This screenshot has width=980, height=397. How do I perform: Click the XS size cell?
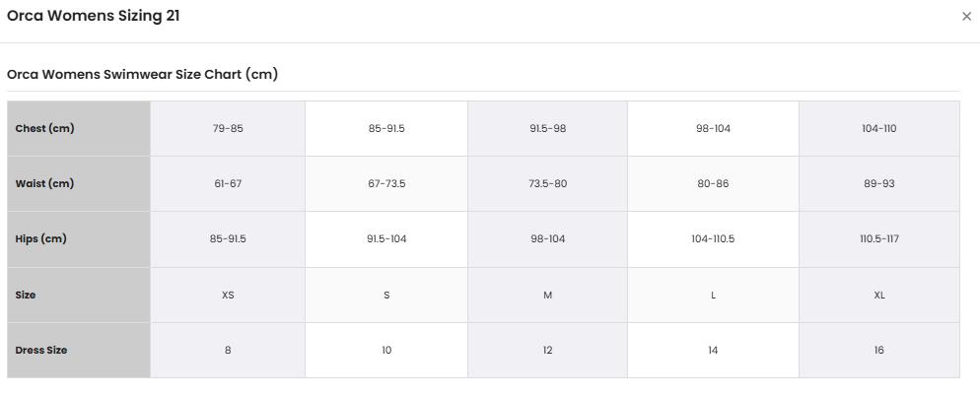coord(228,295)
